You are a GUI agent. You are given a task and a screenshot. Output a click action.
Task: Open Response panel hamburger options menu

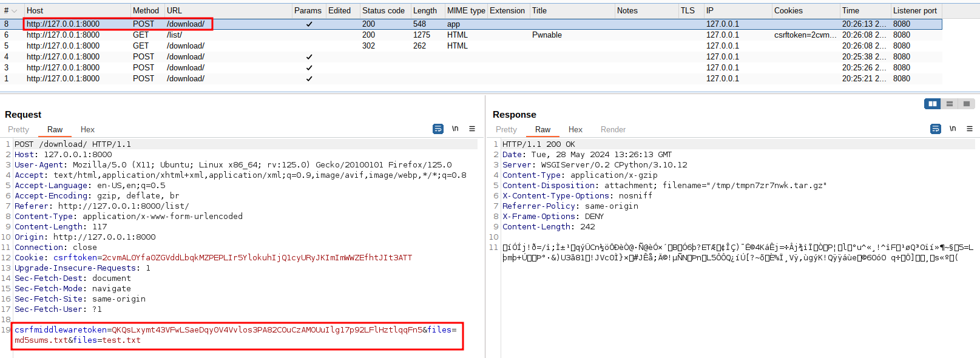coord(970,129)
